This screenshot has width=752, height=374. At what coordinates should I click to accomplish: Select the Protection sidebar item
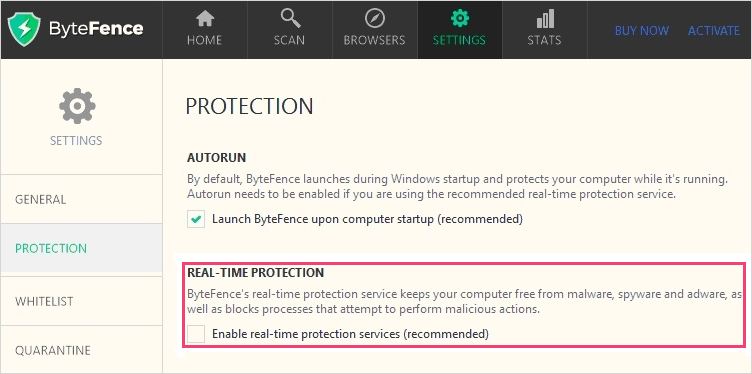tap(82, 248)
